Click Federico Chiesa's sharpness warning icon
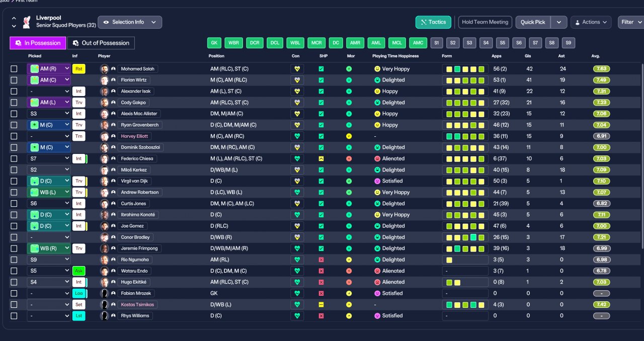This screenshot has width=644, height=341. pyautogui.click(x=321, y=158)
